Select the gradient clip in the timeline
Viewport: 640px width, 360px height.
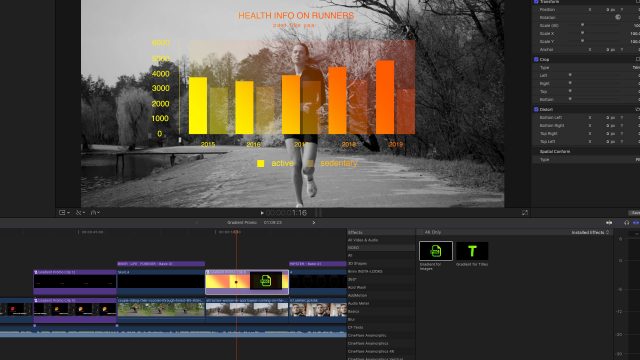(247, 282)
